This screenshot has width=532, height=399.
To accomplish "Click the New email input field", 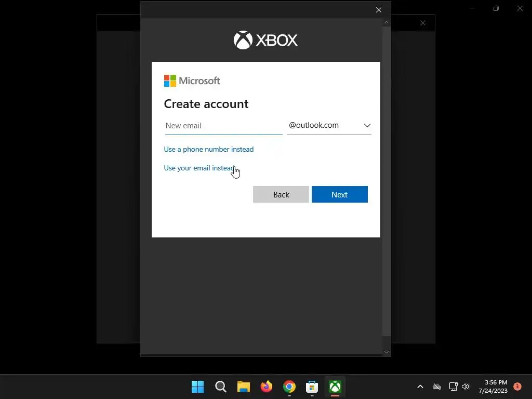I will coord(223,126).
